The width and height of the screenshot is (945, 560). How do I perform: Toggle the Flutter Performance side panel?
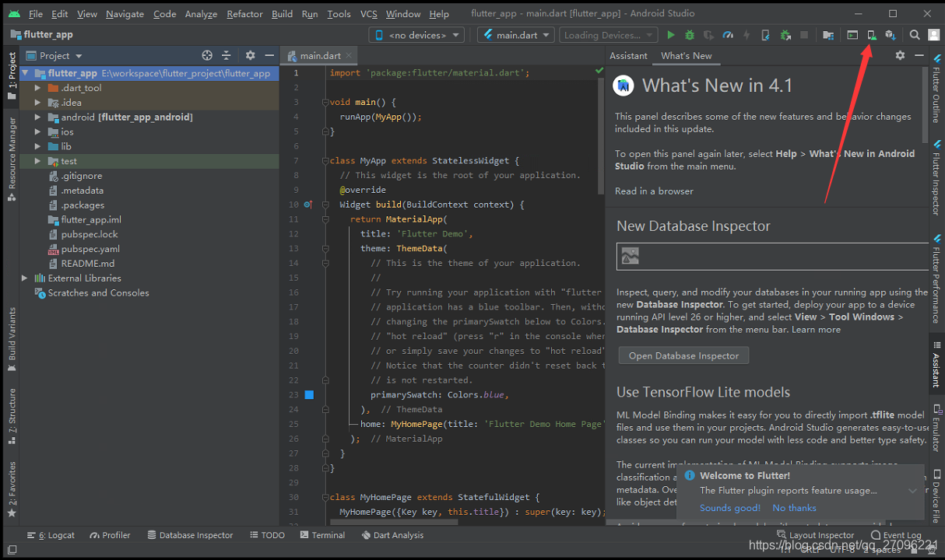[936, 279]
